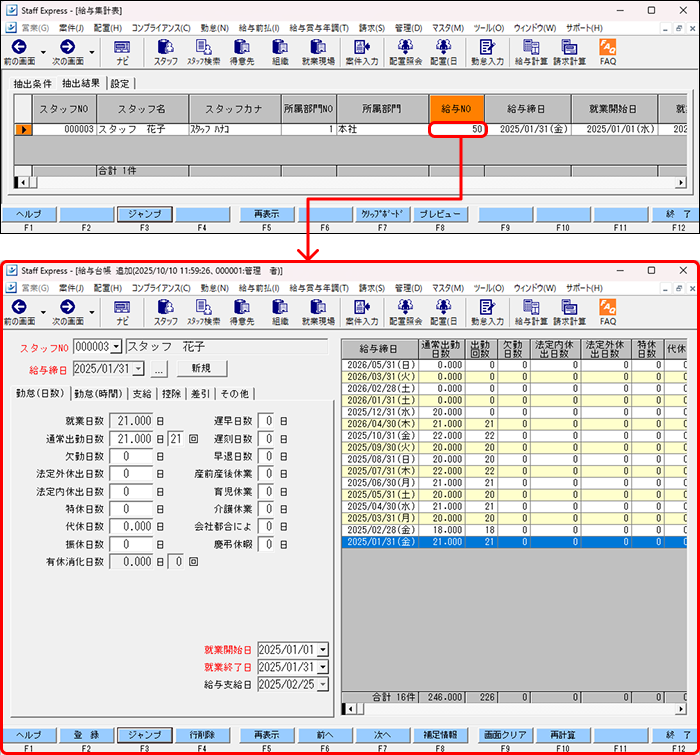
Task: Click 新規 button
Action: pyautogui.click(x=202, y=368)
